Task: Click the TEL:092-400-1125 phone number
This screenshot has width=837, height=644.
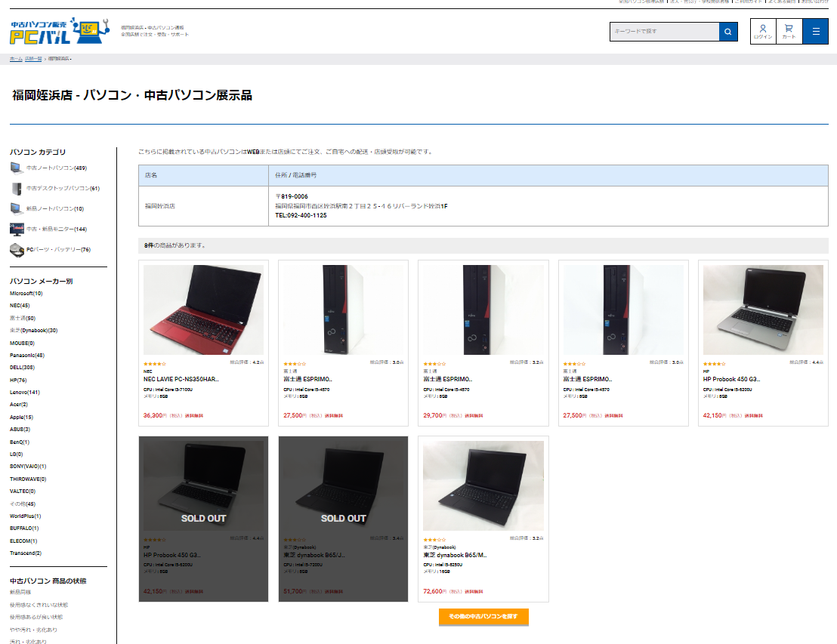Action: point(301,216)
